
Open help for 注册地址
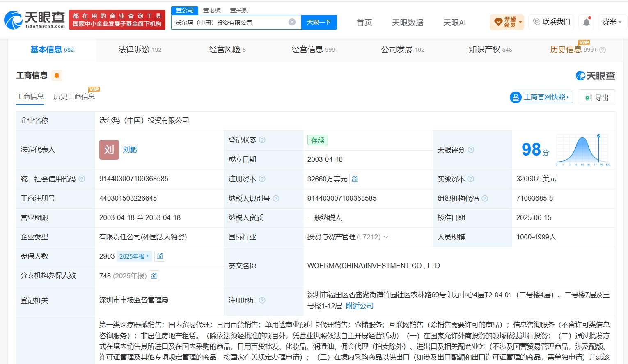coord(262,300)
